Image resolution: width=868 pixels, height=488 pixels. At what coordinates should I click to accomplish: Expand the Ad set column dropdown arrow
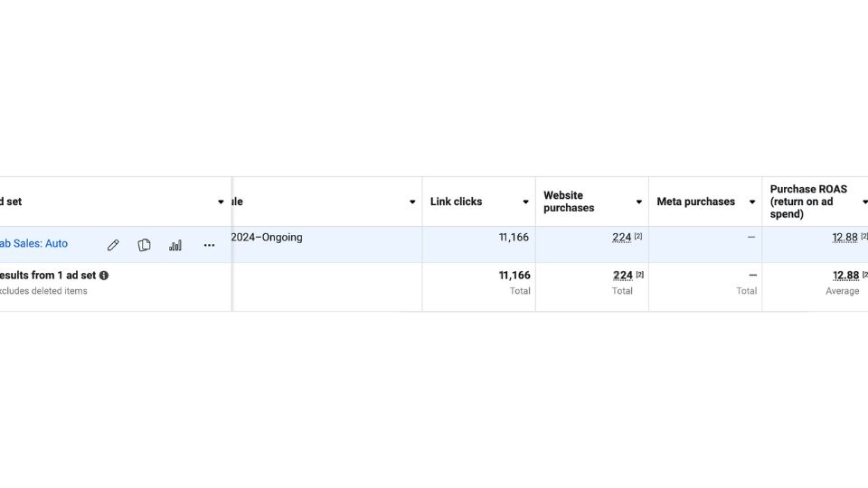coord(221,202)
